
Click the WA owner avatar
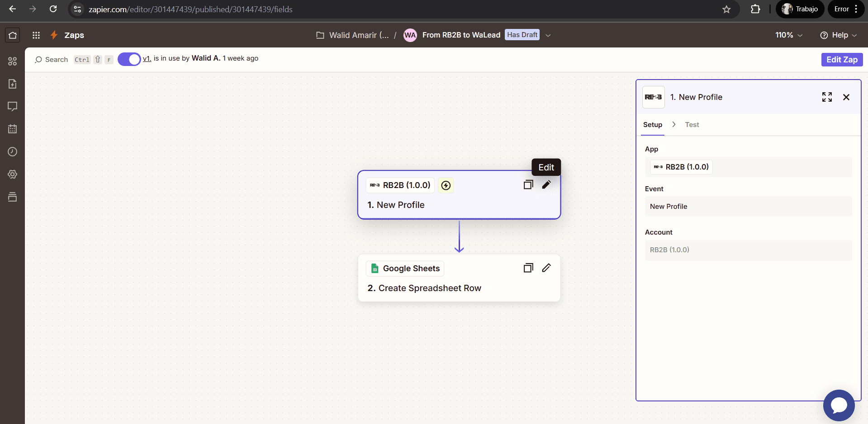[410, 35]
